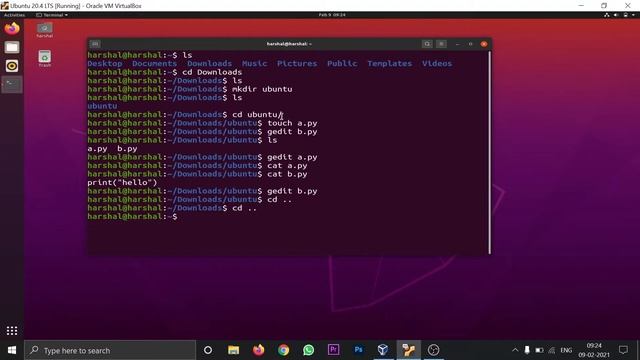
Task: Open File Explorer on Windows taskbar
Action: point(233,350)
